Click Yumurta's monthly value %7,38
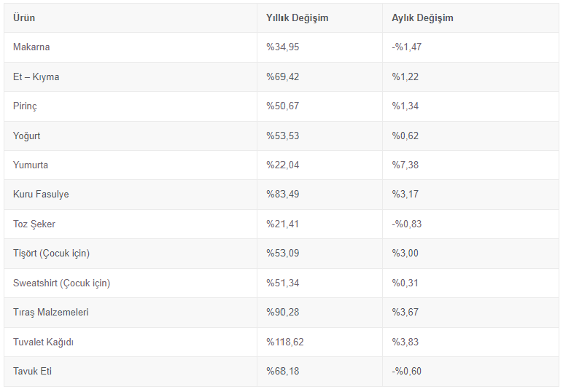The width and height of the screenshot is (563, 392). pyautogui.click(x=405, y=165)
